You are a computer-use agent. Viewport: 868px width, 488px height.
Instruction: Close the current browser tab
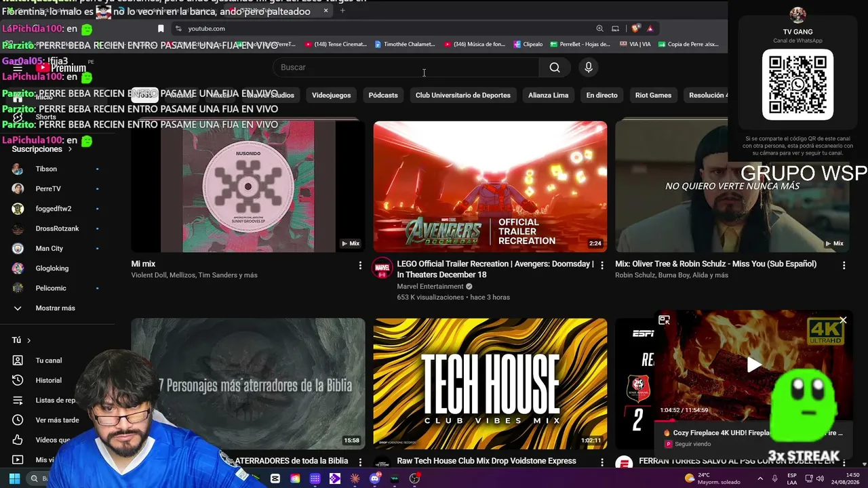click(x=325, y=10)
